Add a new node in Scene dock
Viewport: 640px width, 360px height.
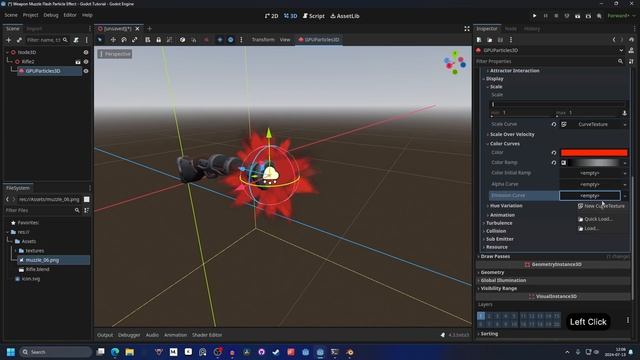(x=9, y=40)
